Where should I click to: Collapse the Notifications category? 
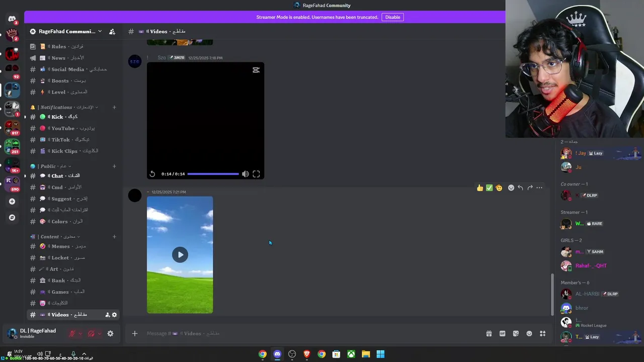point(64,107)
